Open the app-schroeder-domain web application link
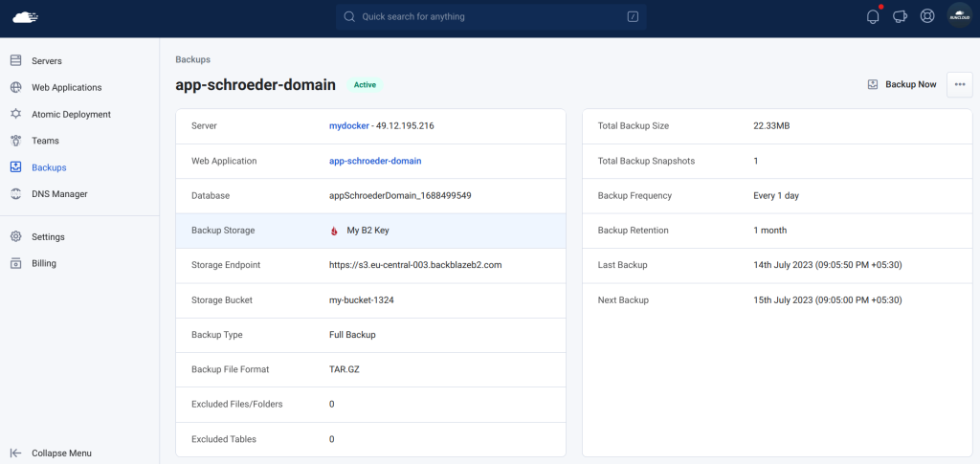The height and width of the screenshot is (464, 980). click(375, 161)
